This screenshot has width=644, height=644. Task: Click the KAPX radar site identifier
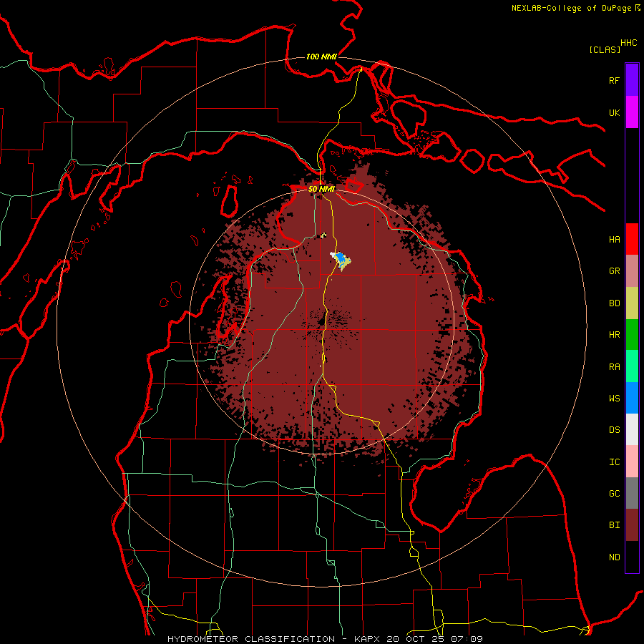click(368, 639)
